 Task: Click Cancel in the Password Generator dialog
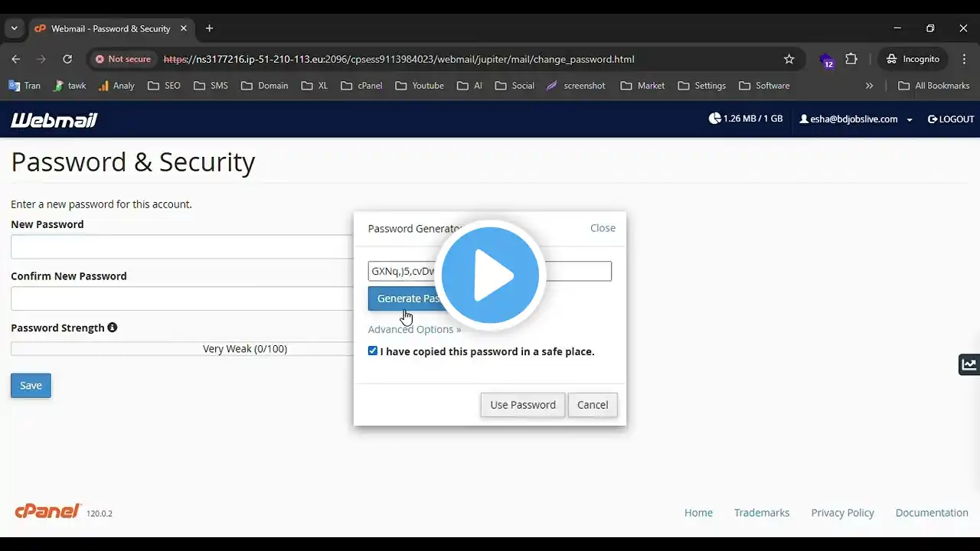(593, 405)
